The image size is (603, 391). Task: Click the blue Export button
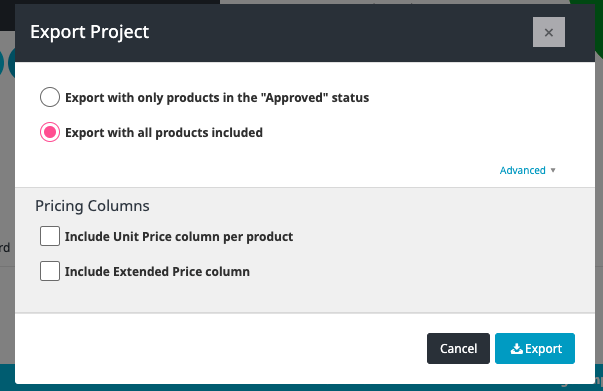[535, 348]
